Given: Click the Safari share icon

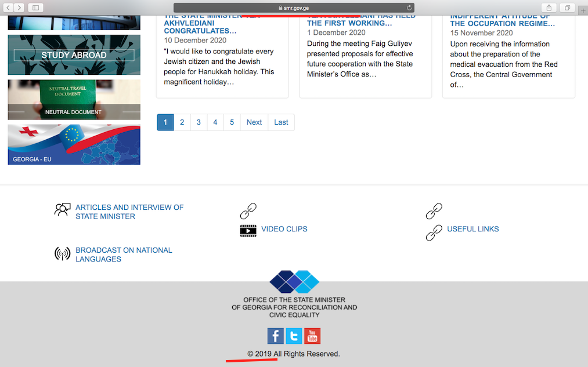Looking at the screenshot, I should (x=548, y=8).
